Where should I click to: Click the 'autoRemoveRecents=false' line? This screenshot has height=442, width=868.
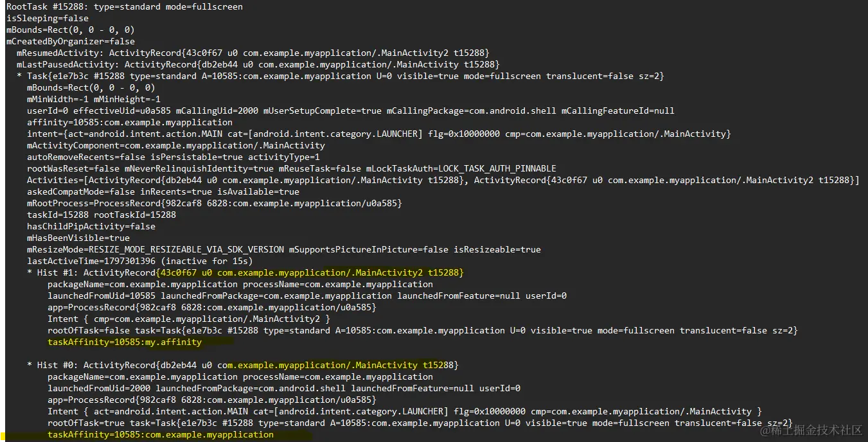[x=173, y=157]
